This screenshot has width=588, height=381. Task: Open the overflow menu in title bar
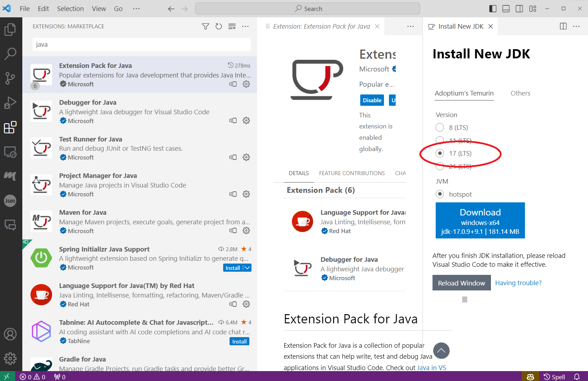136,8
